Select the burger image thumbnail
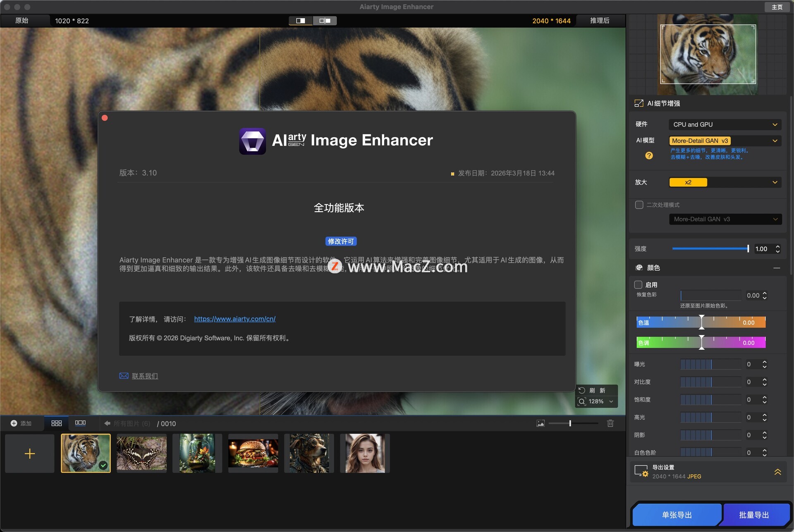Screen dimensions: 794x532 click(x=253, y=453)
